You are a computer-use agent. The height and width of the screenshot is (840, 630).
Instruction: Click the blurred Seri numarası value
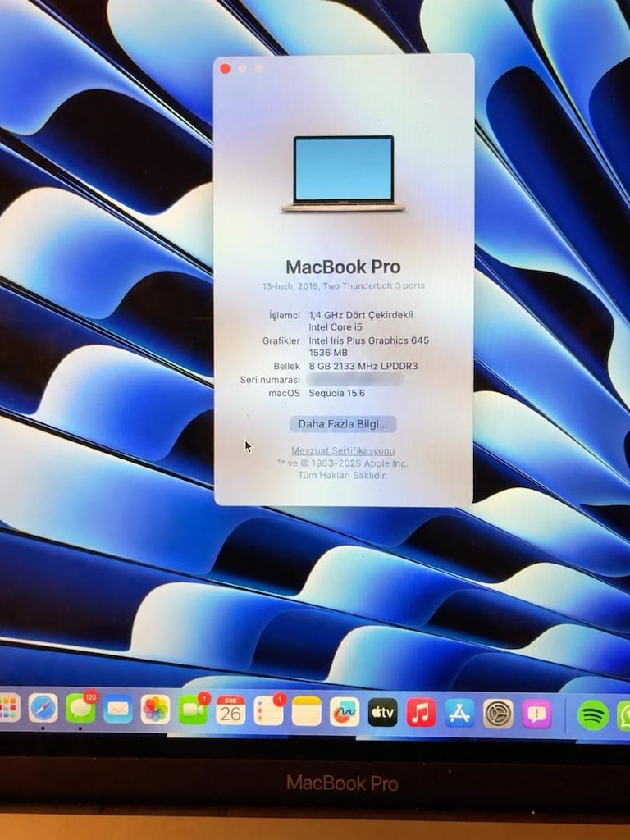pyautogui.click(x=354, y=380)
